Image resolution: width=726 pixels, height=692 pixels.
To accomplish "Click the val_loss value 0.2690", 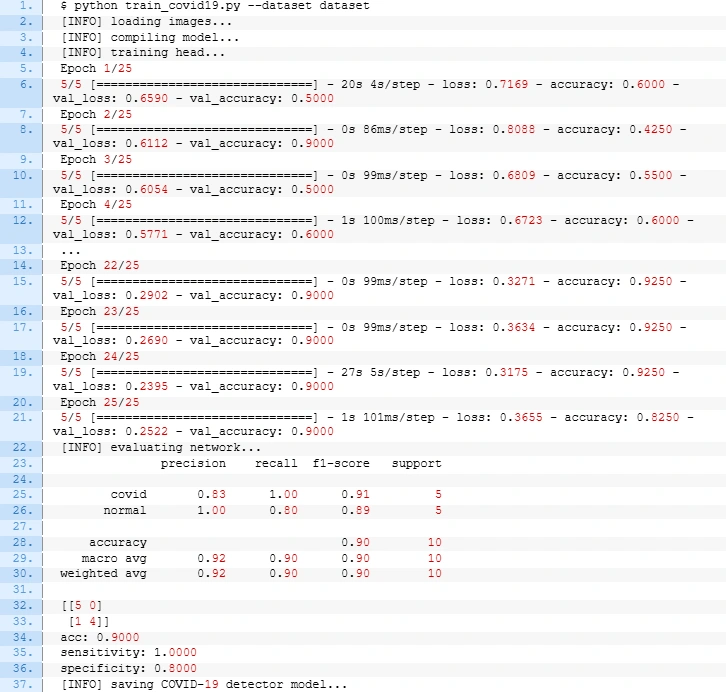I will point(146,341).
